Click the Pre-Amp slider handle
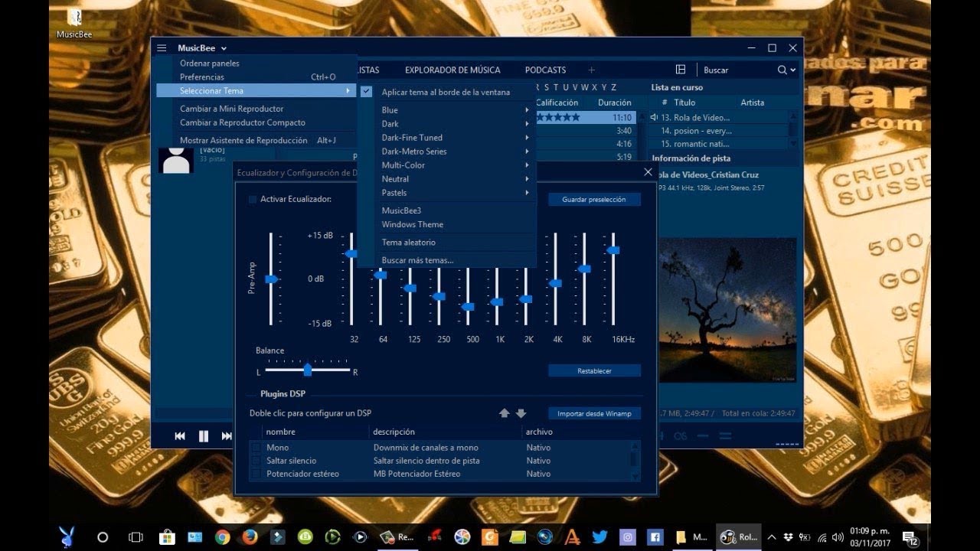 (271, 279)
